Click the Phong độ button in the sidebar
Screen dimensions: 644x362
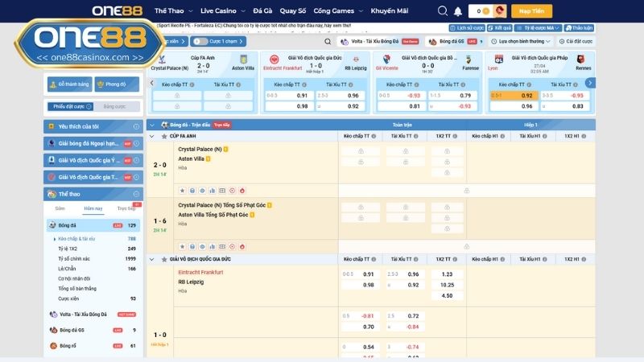click(117, 84)
